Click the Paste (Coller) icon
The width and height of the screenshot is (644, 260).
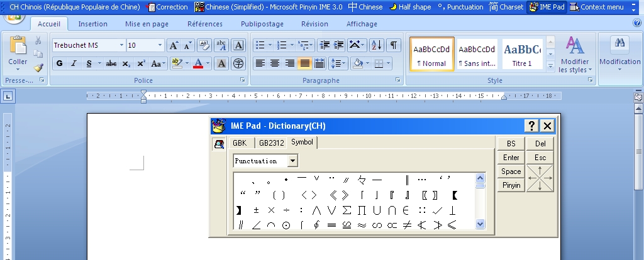tap(18, 45)
